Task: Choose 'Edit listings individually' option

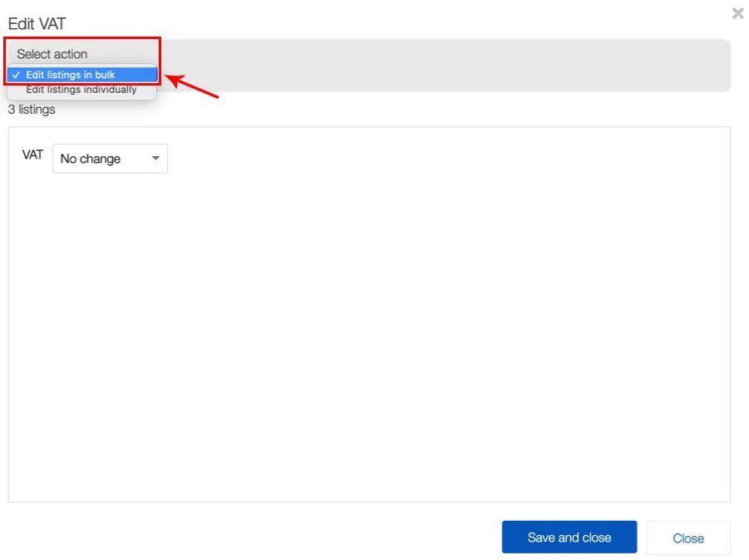Action: pyautogui.click(x=82, y=90)
